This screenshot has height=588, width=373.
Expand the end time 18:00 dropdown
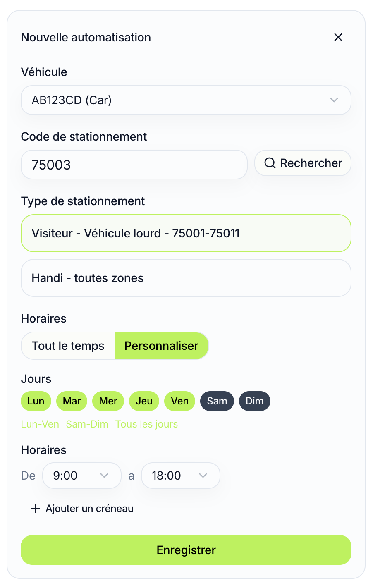pos(203,476)
